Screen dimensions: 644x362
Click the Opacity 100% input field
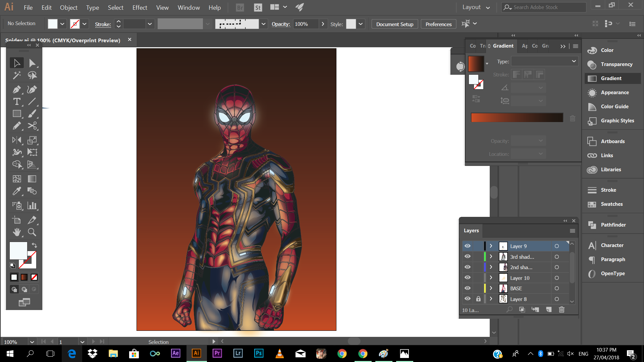point(306,24)
